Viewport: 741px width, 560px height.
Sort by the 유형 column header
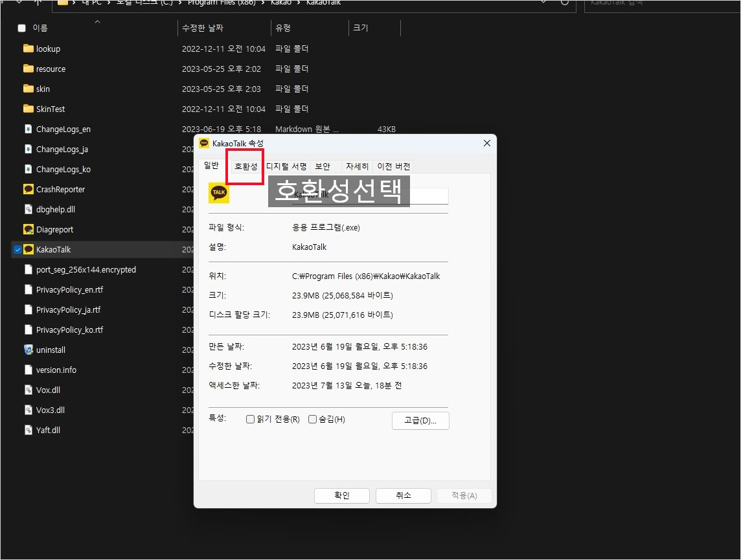[x=283, y=28]
